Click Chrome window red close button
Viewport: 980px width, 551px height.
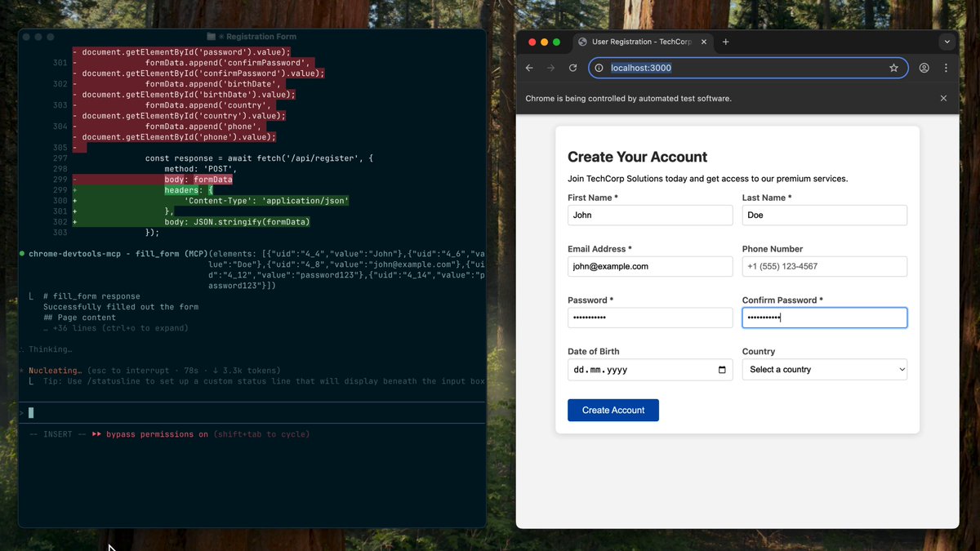point(532,42)
